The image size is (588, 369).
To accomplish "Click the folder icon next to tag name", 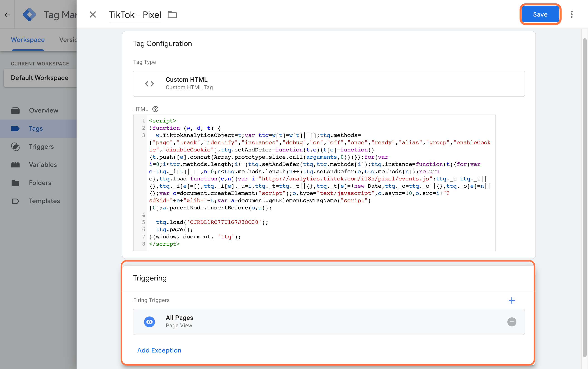I will pos(172,14).
